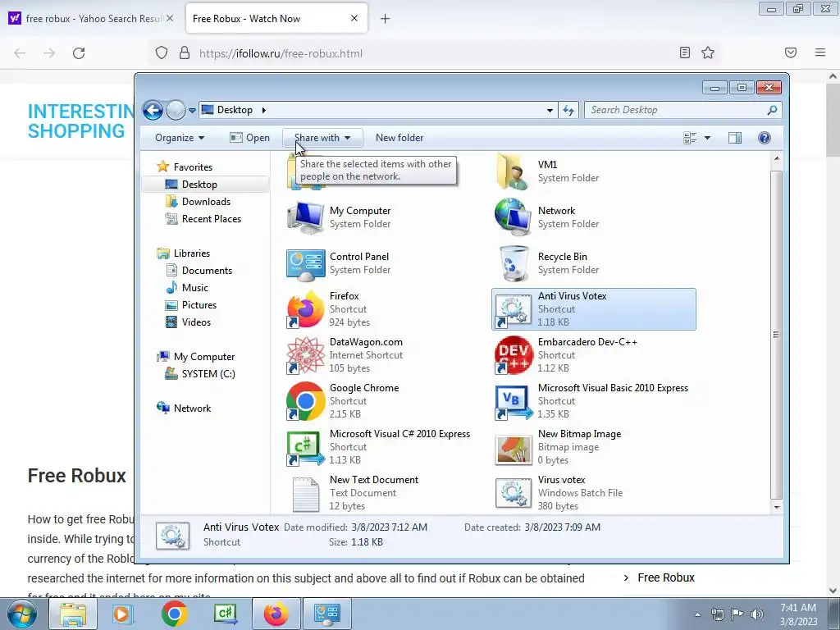Select the Network globe icon in file list
This screenshot has width=840, height=630.
coord(513,217)
